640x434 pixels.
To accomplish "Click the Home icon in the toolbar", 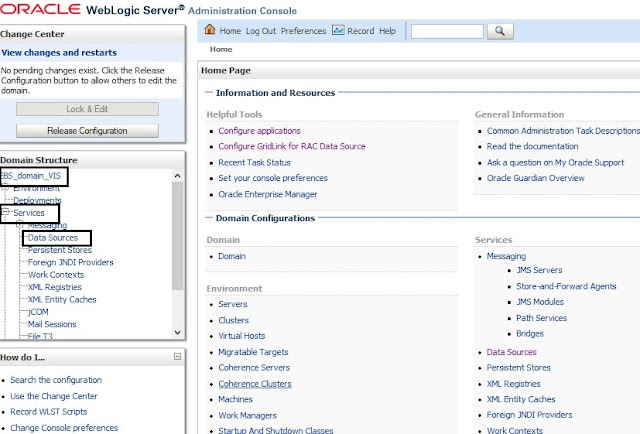I will 211,31.
